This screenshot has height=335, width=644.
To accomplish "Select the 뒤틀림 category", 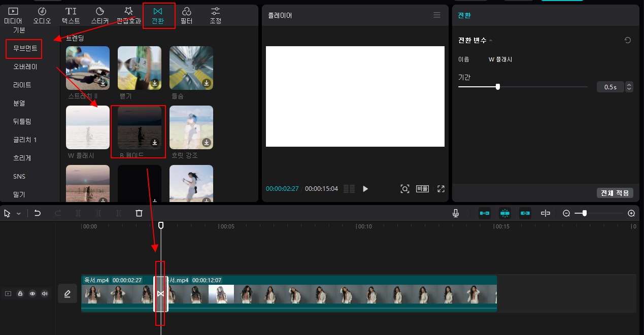I will [22, 121].
